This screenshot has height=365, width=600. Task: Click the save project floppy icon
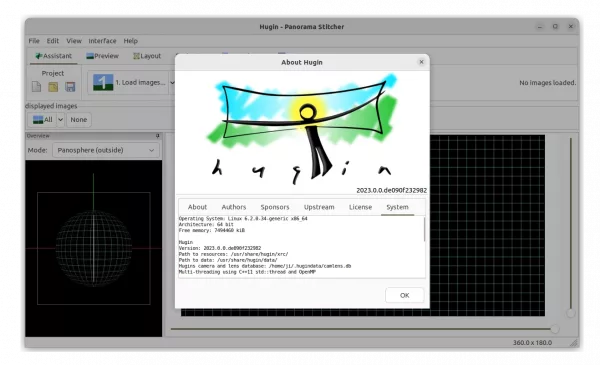[70, 87]
